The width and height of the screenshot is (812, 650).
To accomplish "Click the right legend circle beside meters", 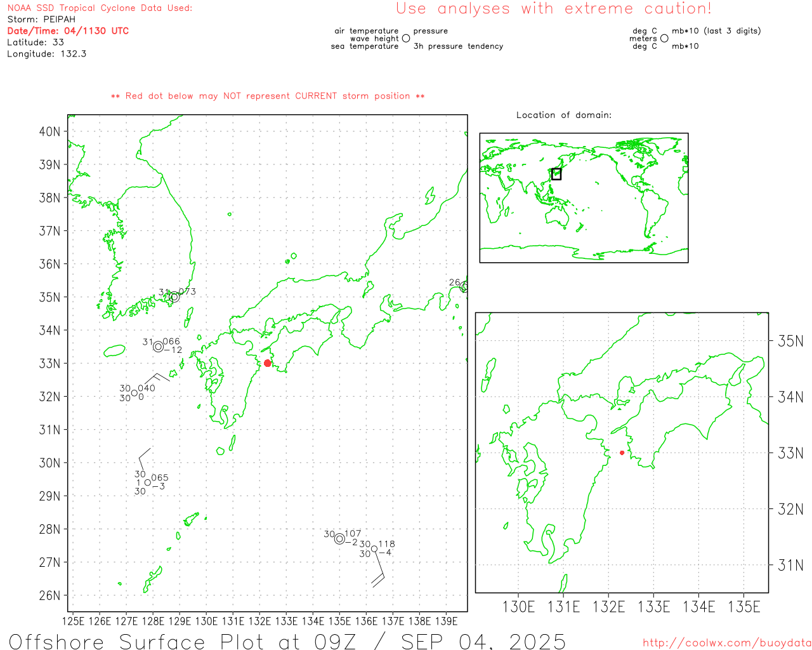I will point(664,38).
